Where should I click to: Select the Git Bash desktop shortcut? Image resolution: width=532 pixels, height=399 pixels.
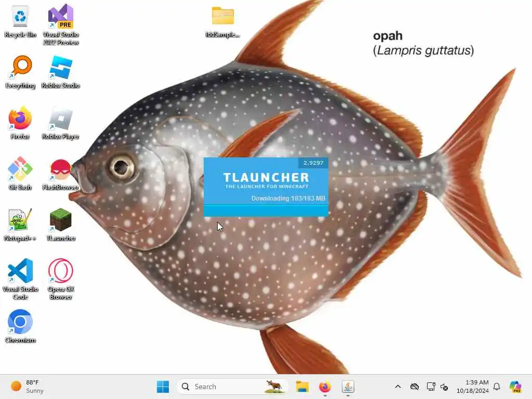click(20, 174)
